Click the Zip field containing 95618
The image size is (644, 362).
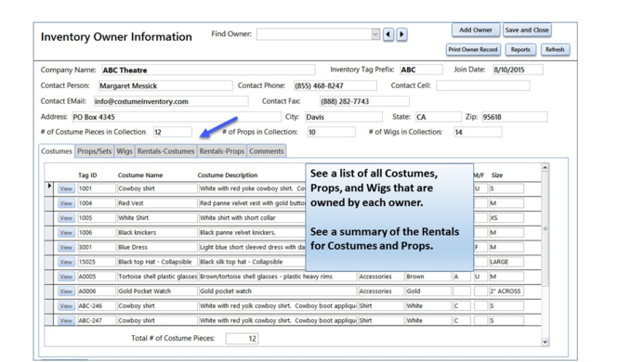click(515, 117)
